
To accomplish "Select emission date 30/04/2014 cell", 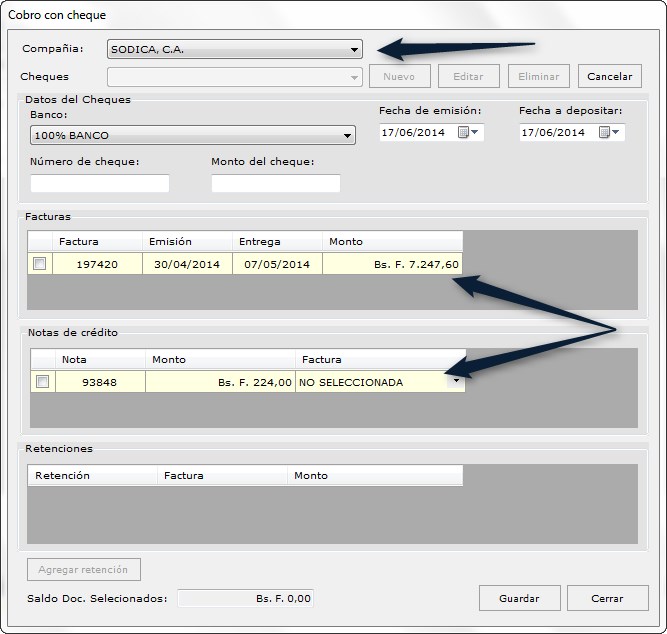I will click(x=187, y=264).
